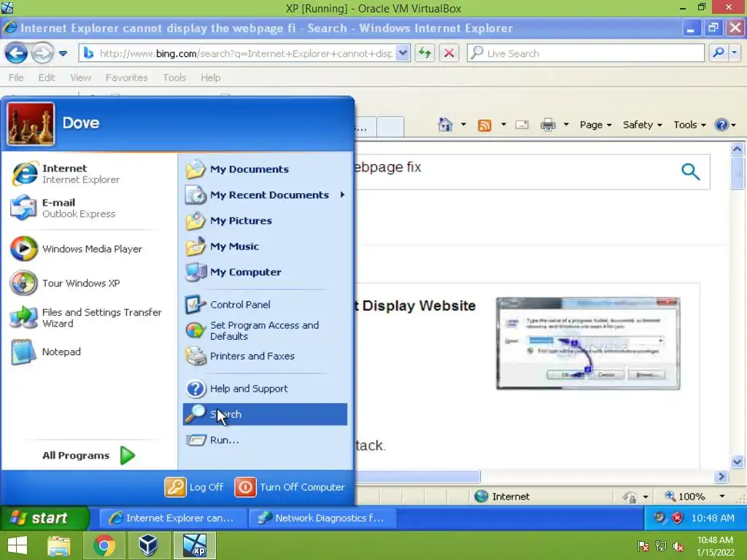Screen dimensions: 747x560
Task: Expand All Programs list
Action: pos(88,455)
